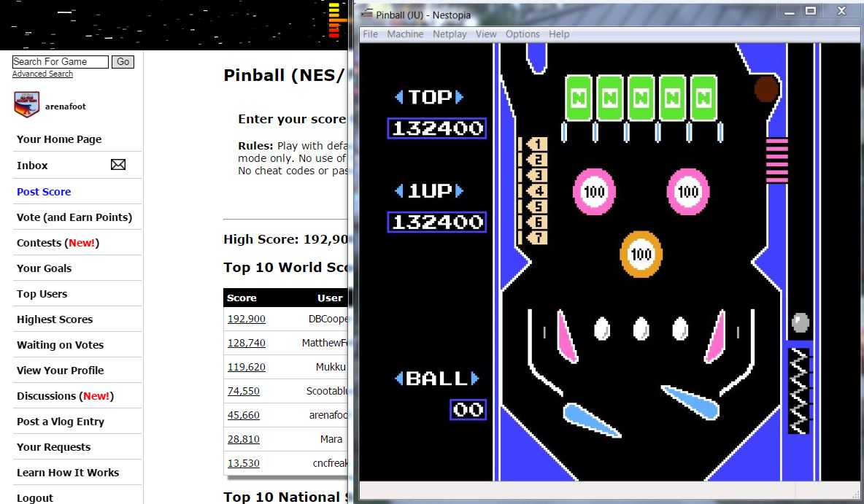Click the Logout link

point(35,497)
